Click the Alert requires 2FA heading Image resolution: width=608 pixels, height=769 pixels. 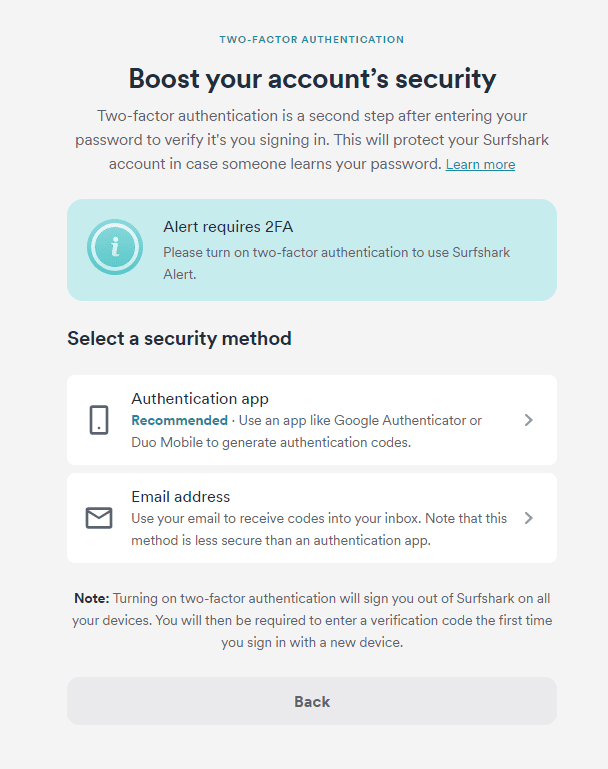point(228,227)
